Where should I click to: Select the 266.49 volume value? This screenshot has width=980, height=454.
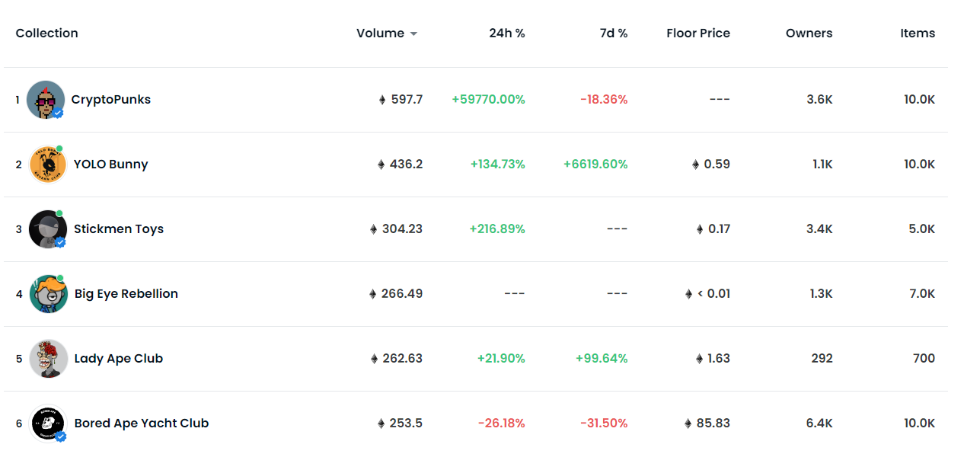coord(402,294)
